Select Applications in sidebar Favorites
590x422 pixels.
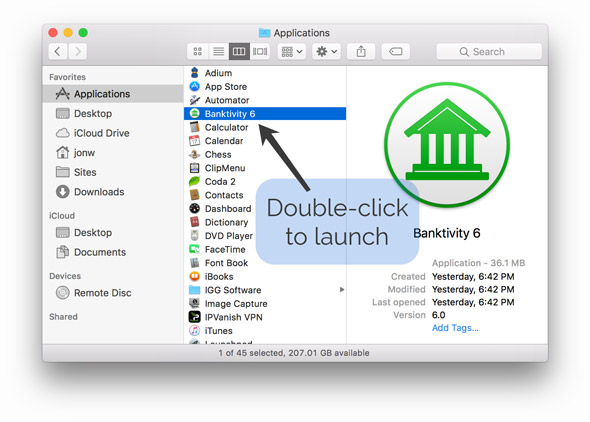tap(113, 94)
